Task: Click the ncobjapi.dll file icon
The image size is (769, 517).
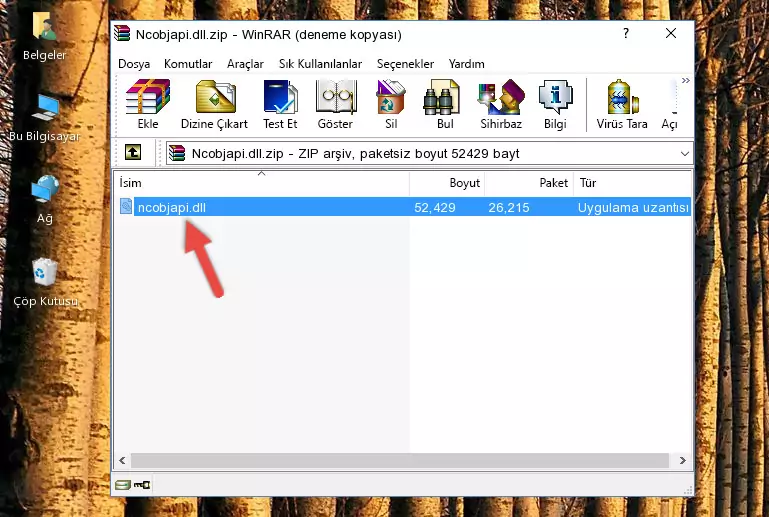Action: click(126, 207)
